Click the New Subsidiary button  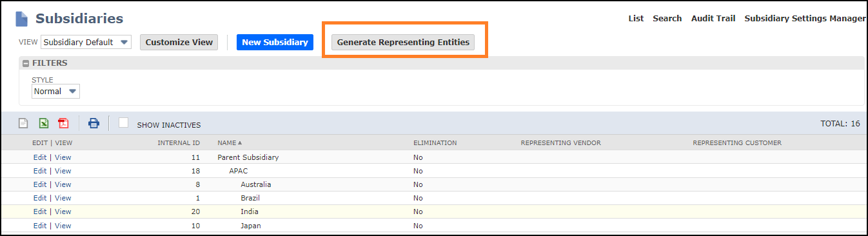point(275,43)
